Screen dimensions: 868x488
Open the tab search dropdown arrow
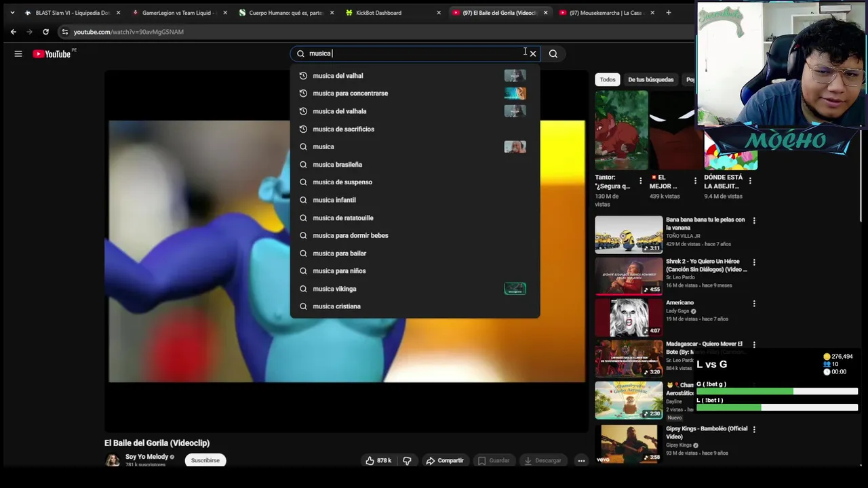(x=12, y=12)
